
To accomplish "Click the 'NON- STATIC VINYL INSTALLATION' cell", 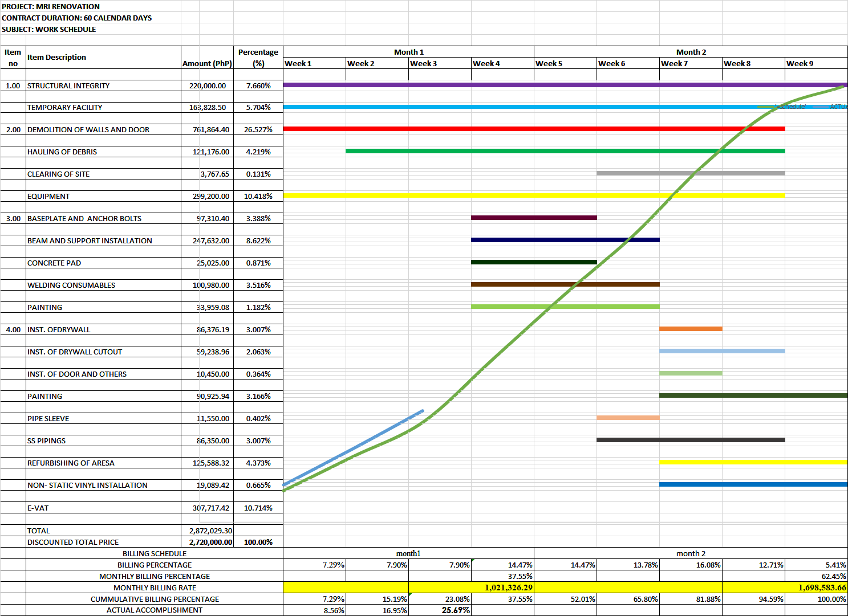I will coord(103,485).
